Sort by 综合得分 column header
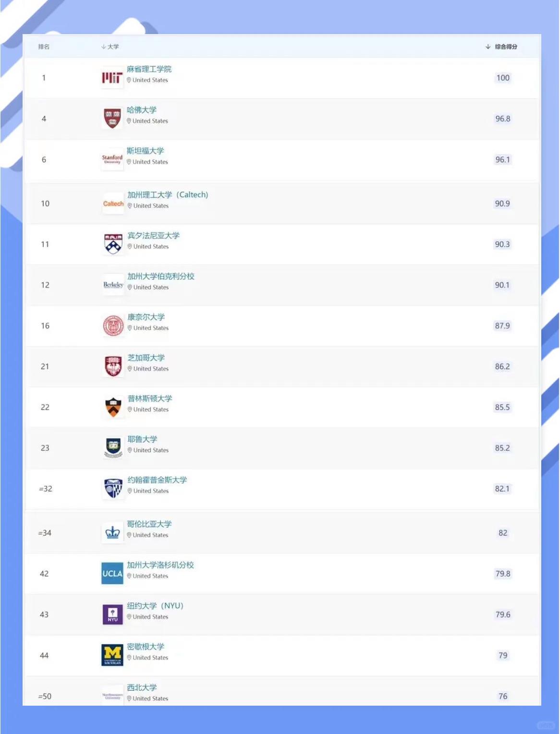 pyautogui.click(x=501, y=47)
